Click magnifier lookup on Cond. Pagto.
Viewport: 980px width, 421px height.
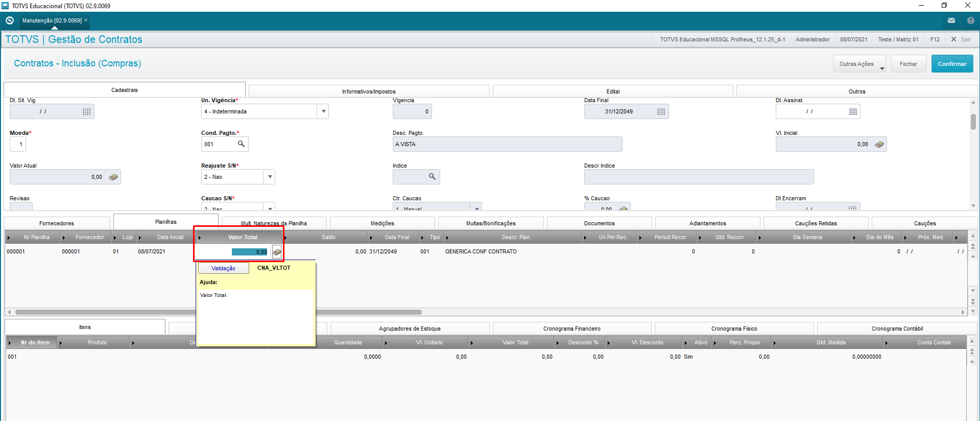pyautogui.click(x=241, y=144)
